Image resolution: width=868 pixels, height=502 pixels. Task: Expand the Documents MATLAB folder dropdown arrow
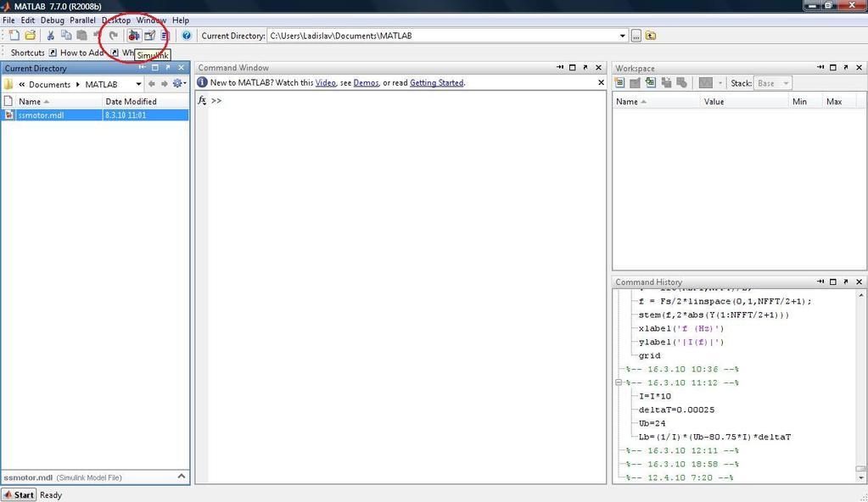(138, 84)
